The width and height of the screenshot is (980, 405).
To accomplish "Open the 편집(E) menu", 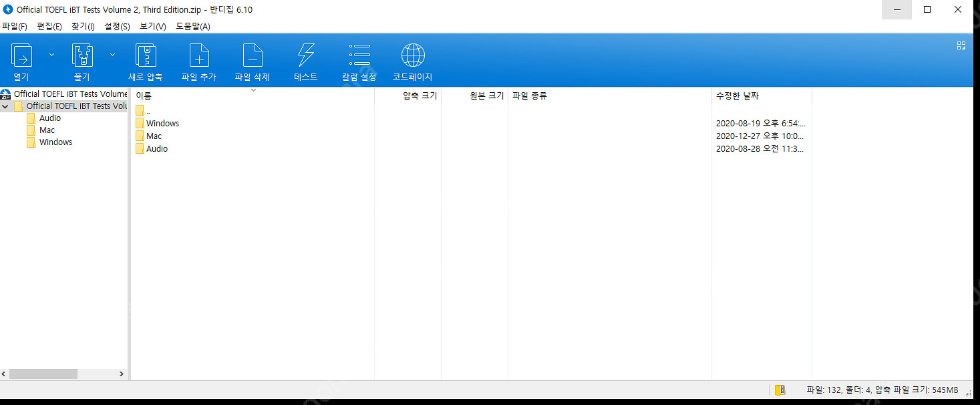I will [49, 27].
